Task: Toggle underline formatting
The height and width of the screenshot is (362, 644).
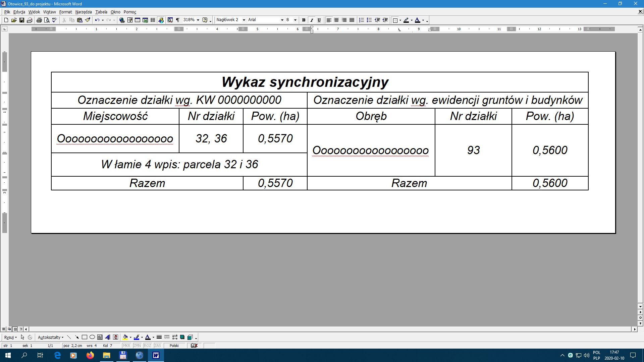Action: click(319, 20)
